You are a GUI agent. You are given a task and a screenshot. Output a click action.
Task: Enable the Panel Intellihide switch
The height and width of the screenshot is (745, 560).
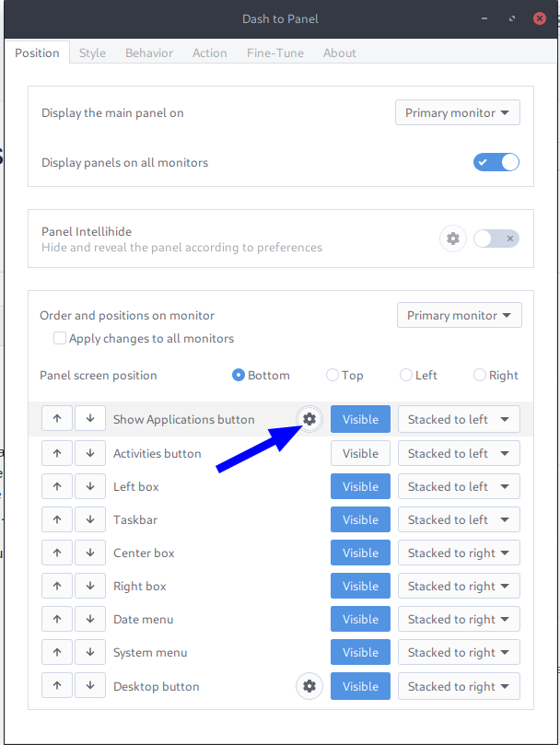[496, 239]
